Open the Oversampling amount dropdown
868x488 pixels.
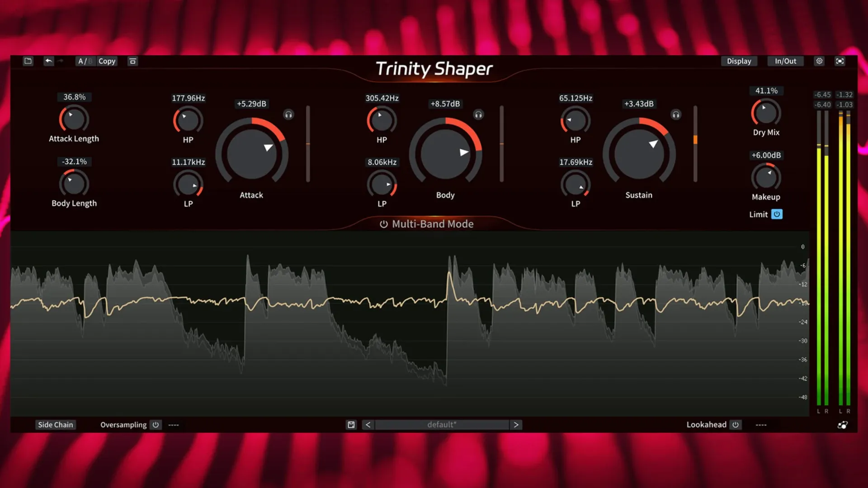(174, 425)
